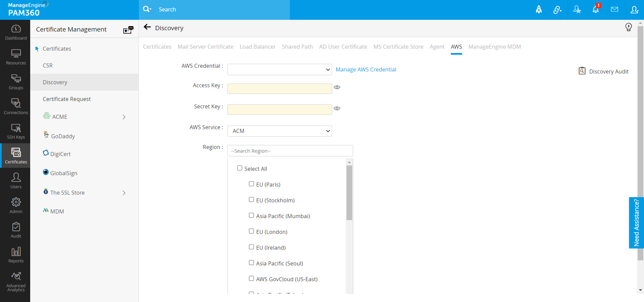Tick the EU (Paris) region checkbox
The height and width of the screenshot is (302, 644).
pyautogui.click(x=251, y=184)
